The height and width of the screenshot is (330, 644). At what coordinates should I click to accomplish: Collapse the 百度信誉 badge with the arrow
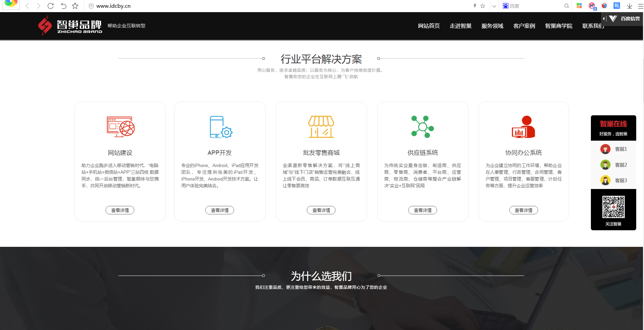coord(603,19)
